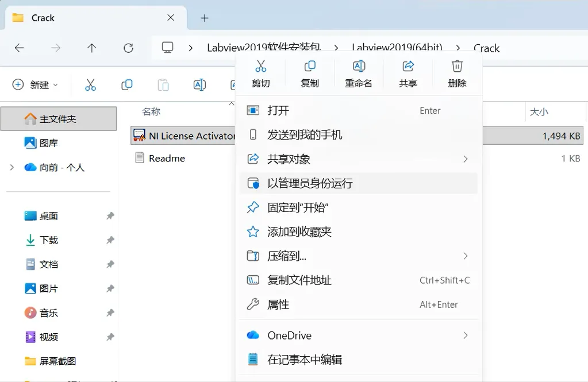Expand the chevron after Labview2019软件安装包
This screenshot has height=382, width=588.
(336, 48)
